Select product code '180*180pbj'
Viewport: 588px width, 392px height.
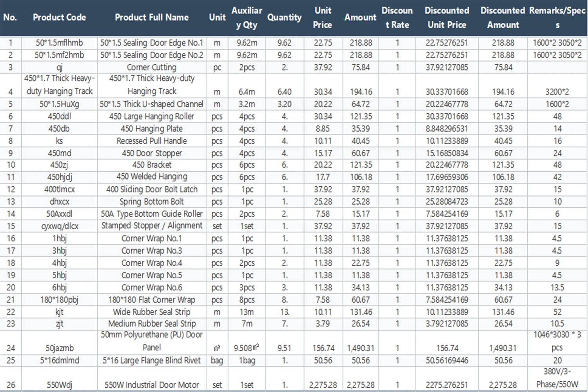pyautogui.click(x=59, y=300)
